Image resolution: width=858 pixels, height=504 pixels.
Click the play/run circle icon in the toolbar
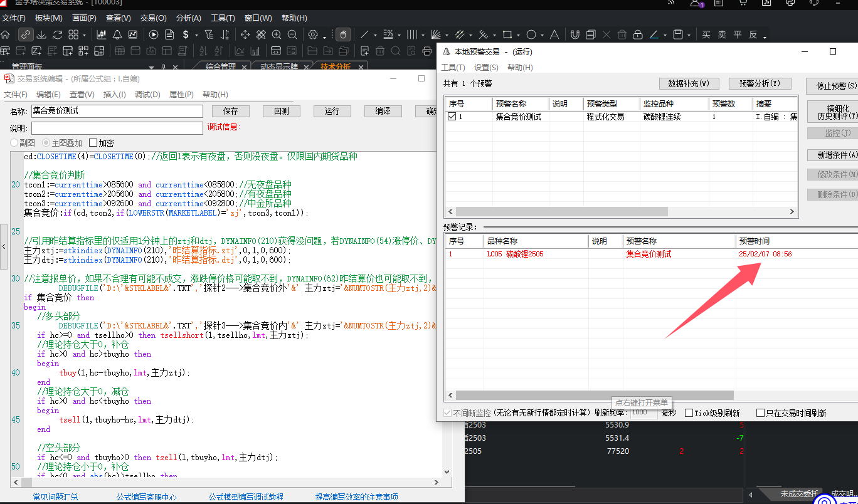click(154, 34)
